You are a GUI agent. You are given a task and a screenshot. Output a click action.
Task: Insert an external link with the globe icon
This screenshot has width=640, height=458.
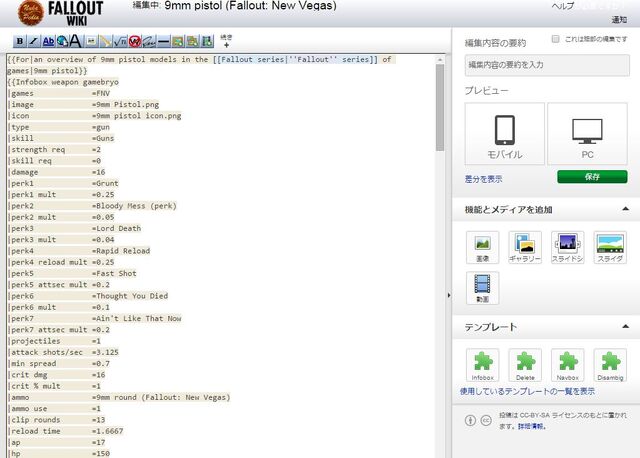(62, 41)
